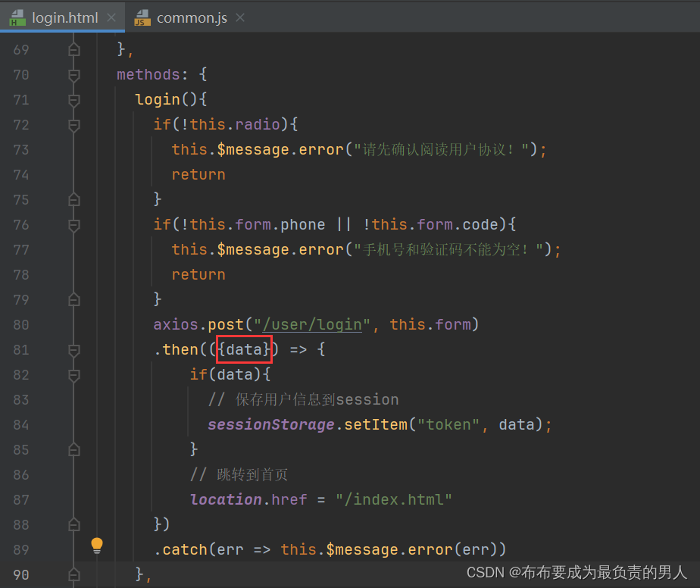Place cursor on sessionStorage in line 84

[270, 425]
